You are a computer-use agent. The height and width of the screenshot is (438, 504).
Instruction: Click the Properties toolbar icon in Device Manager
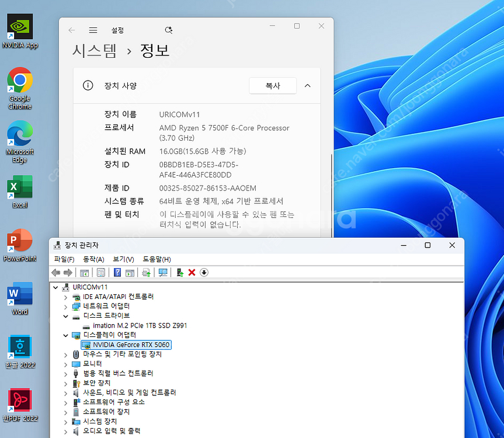[x=101, y=273]
